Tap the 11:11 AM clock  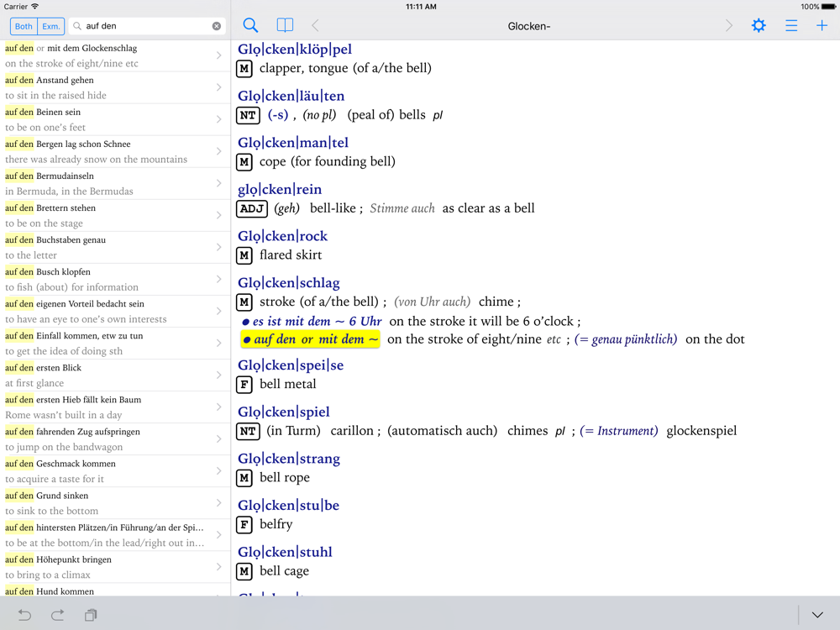421,7
